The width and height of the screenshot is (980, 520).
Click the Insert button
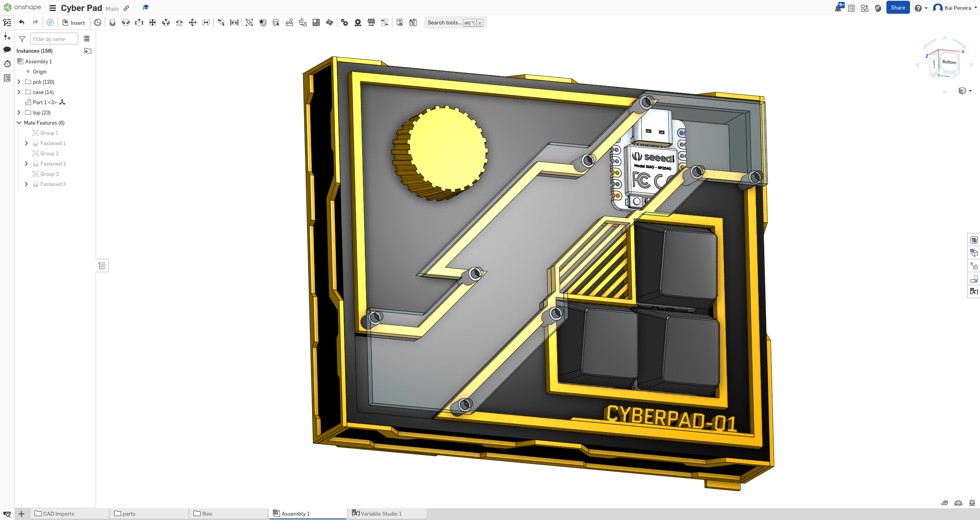click(74, 22)
